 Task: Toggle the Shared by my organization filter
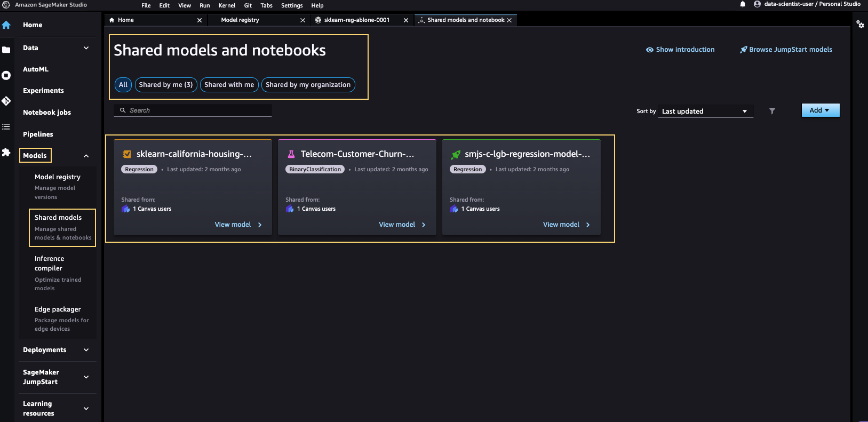pos(308,85)
